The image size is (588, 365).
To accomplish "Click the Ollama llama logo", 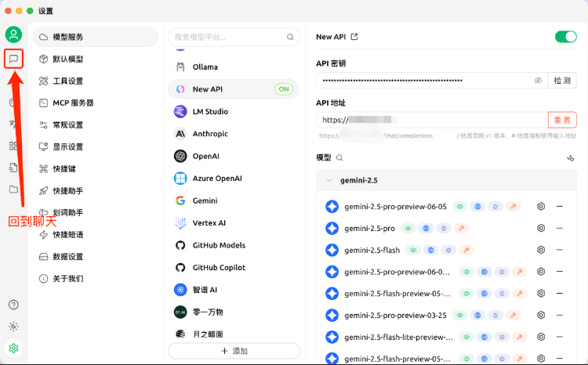I will pos(180,67).
